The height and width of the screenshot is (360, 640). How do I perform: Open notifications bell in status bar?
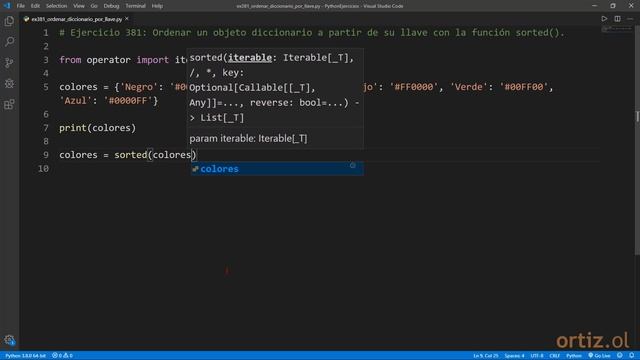click(x=631, y=356)
